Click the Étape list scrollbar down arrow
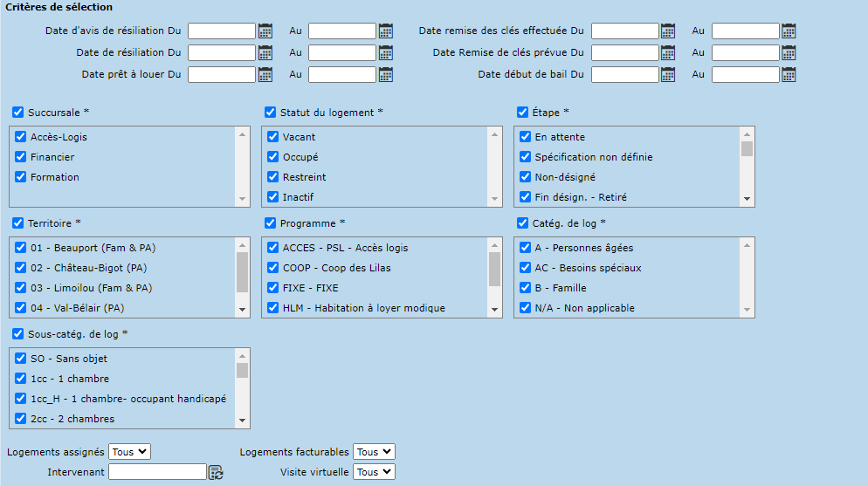868x486 pixels. 747,199
